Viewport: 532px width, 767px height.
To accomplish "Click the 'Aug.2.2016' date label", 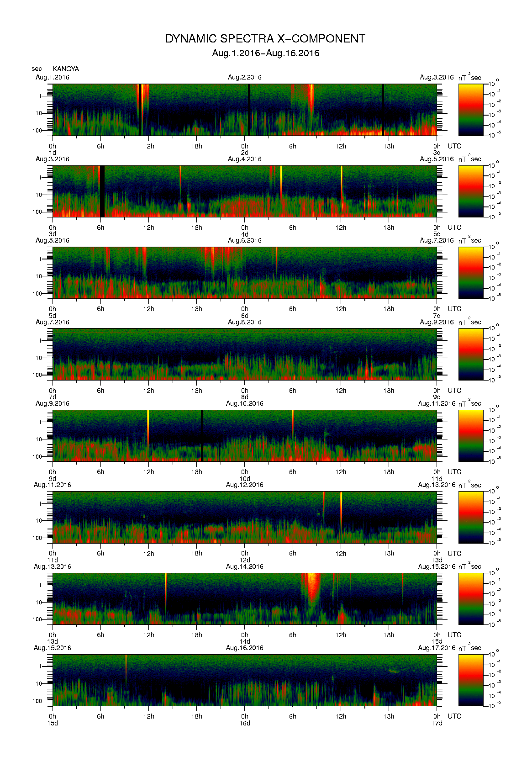I will (245, 77).
